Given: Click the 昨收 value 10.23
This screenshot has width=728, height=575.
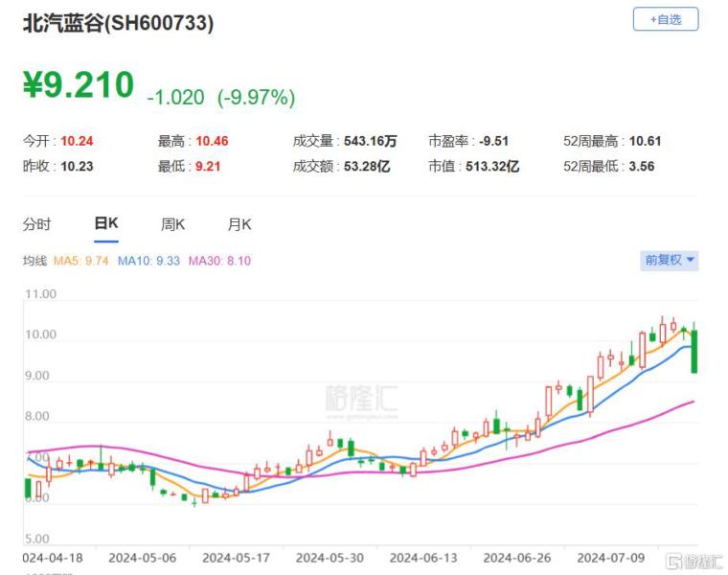Looking at the screenshot, I should coord(77,167).
